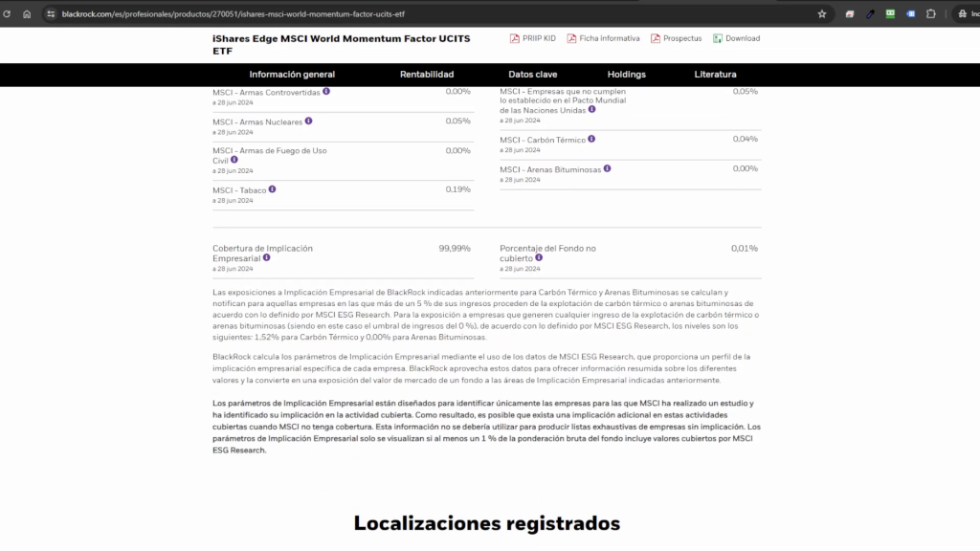Click the Prospectus PDF icon
This screenshot has height=551, width=980.
pyautogui.click(x=655, y=38)
